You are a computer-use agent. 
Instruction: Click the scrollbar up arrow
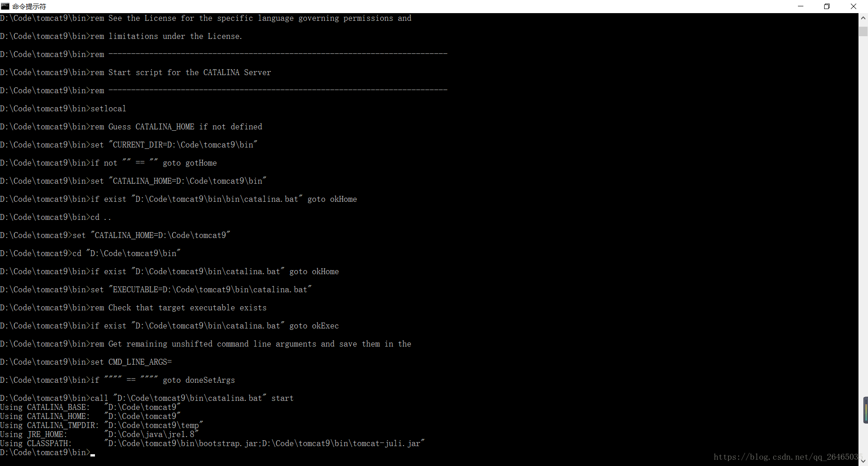point(863,18)
